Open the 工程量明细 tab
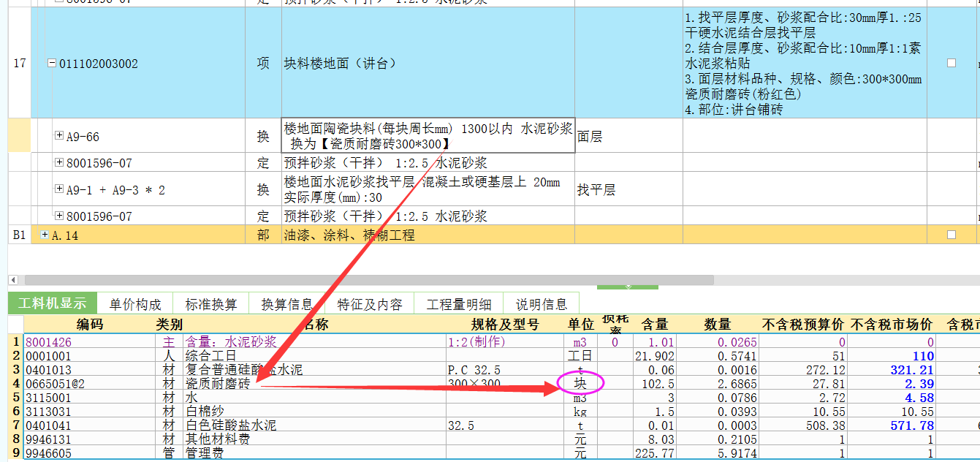 coord(459,304)
